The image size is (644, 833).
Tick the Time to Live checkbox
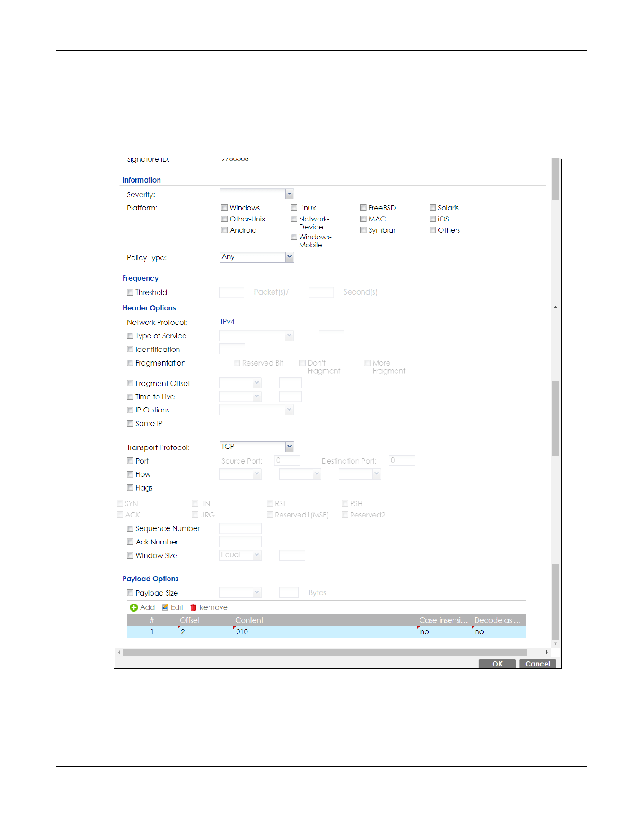[x=130, y=397]
